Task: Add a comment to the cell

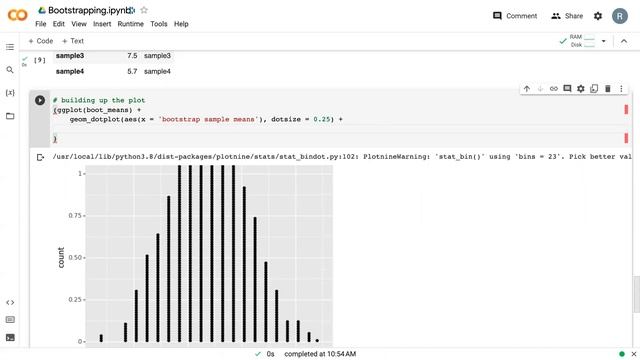Action: (x=567, y=89)
